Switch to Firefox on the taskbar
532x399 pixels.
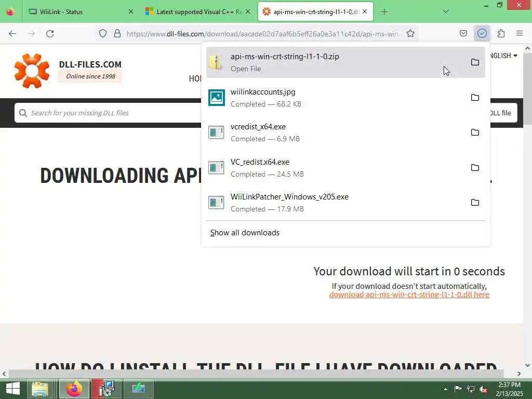pyautogui.click(x=74, y=389)
